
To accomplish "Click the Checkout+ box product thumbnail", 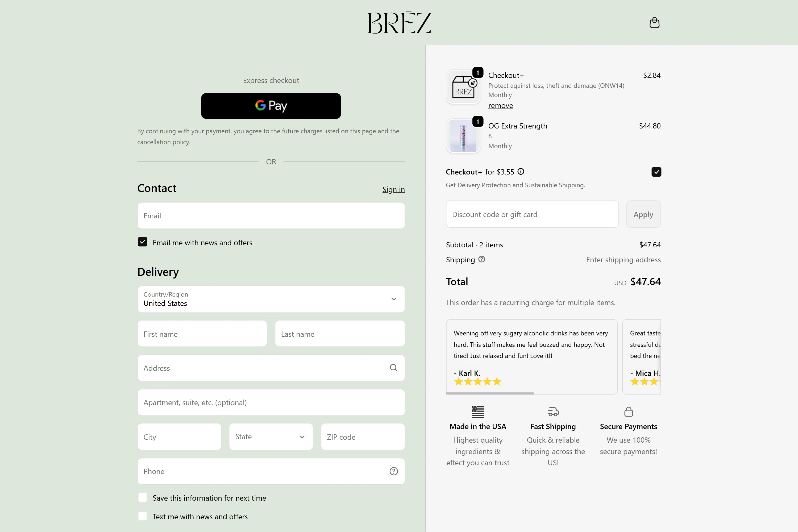I will pyautogui.click(x=463, y=87).
